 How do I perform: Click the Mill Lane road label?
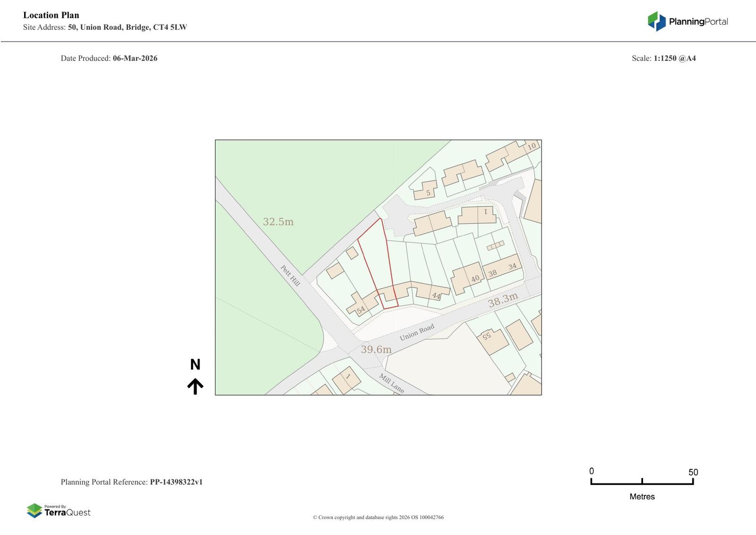point(392,383)
